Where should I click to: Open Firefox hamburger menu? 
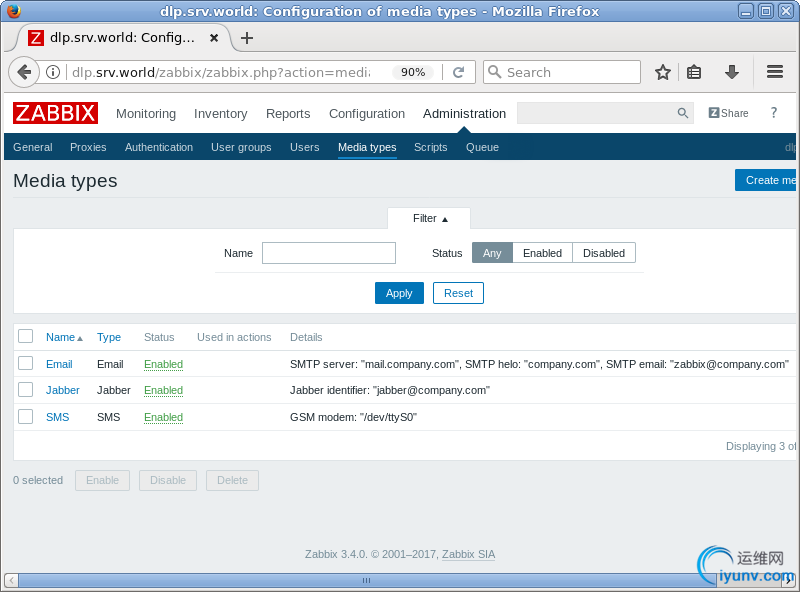(x=774, y=72)
